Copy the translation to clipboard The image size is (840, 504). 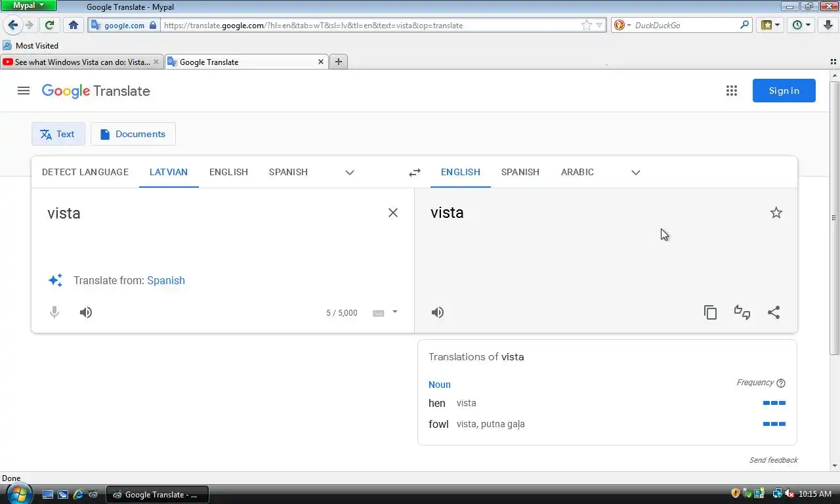click(711, 312)
